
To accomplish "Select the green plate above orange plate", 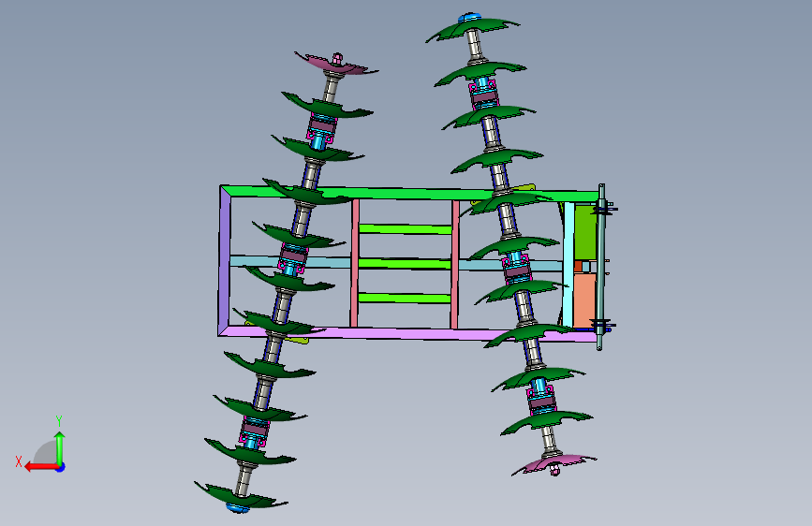I will click(x=585, y=232).
